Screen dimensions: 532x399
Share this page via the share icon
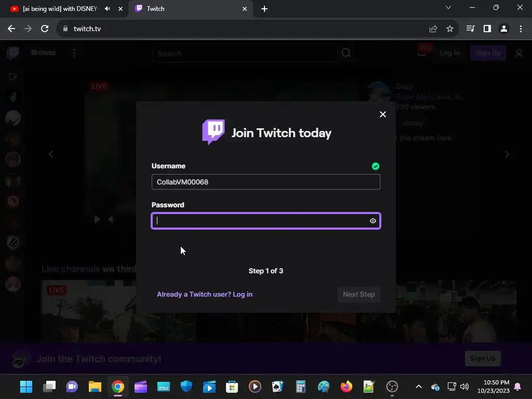(433, 29)
